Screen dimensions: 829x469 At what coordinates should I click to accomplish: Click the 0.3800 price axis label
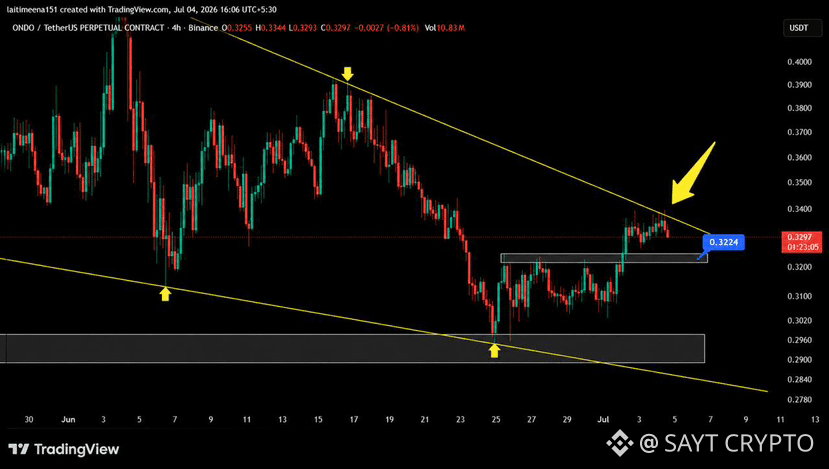pyautogui.click(x=799, y=108)
